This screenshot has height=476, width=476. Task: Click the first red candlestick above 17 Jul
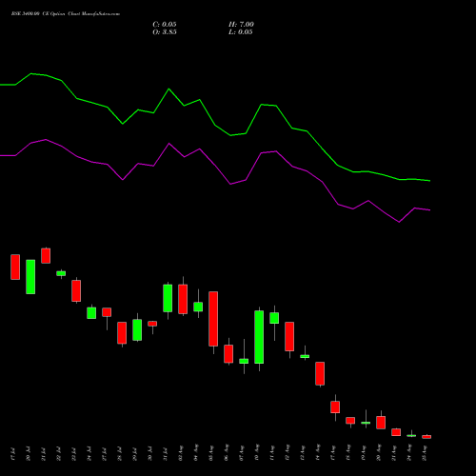tap(15, 267)
